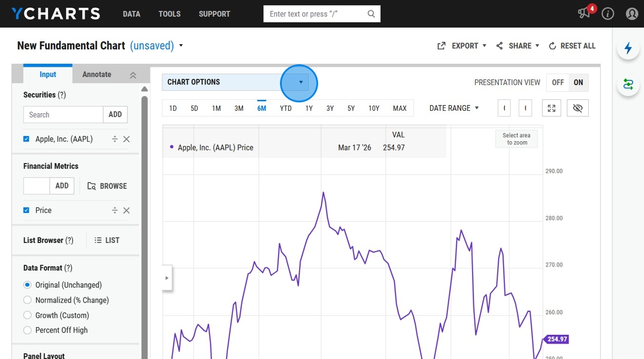Select the 5D time range
The image size is (644, 359).
pos(194,109)
